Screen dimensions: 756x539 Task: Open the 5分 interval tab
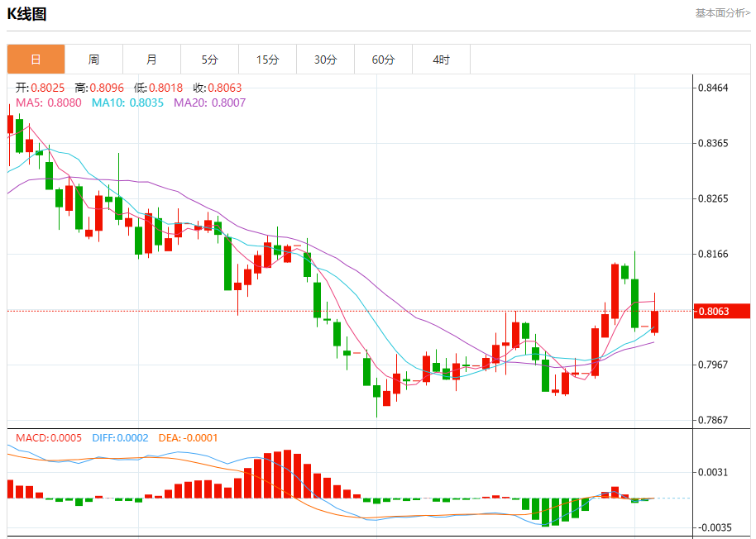(210, 60)
